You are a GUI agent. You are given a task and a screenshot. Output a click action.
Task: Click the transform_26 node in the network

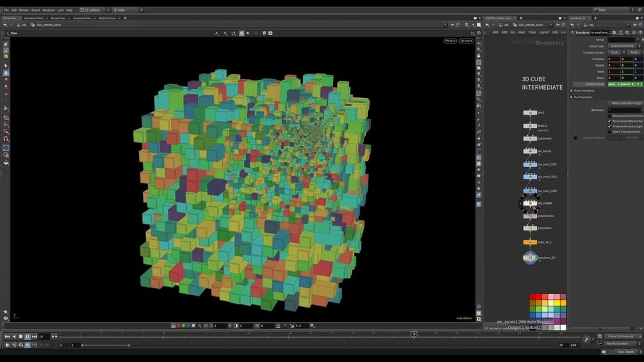pyautogui.click(x=530, y=258)
